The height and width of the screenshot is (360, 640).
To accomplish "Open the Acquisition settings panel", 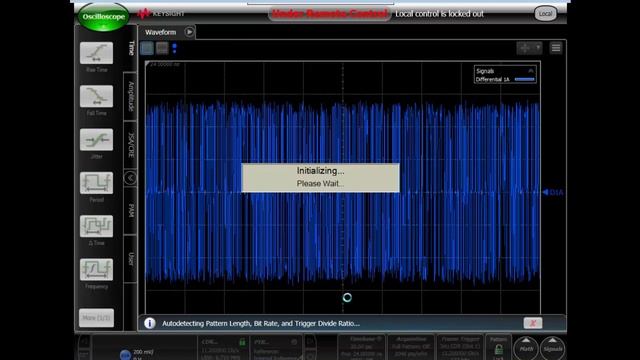I will coord(411,347).
